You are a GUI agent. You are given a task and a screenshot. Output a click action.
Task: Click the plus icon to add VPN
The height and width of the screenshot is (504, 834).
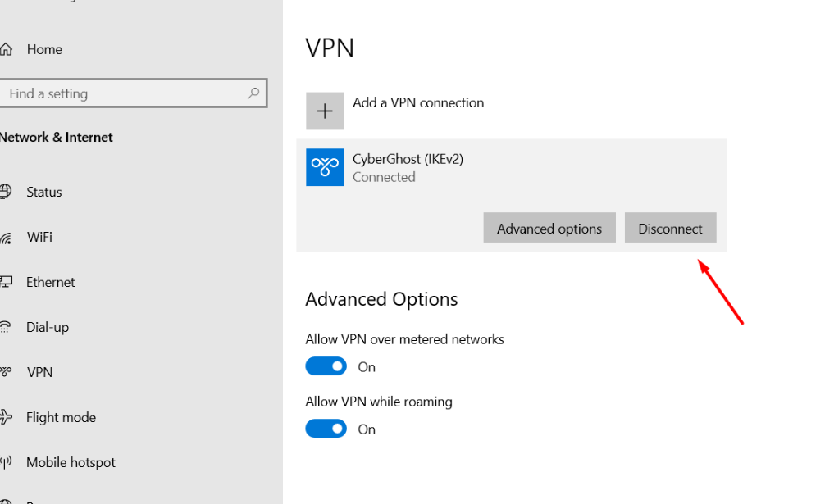[325, 111]
